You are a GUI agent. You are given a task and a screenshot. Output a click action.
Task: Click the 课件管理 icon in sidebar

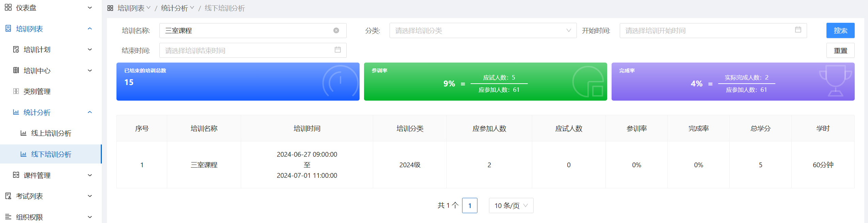[16, 175]
